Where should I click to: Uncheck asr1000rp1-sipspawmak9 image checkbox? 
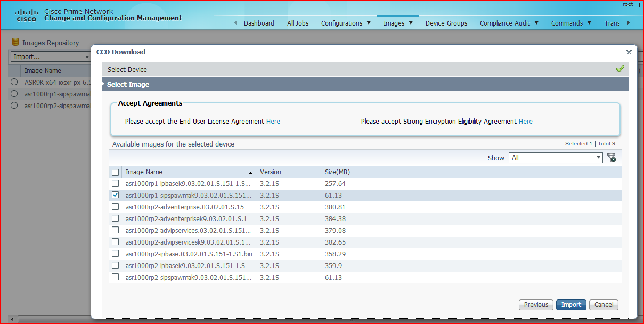115,195
